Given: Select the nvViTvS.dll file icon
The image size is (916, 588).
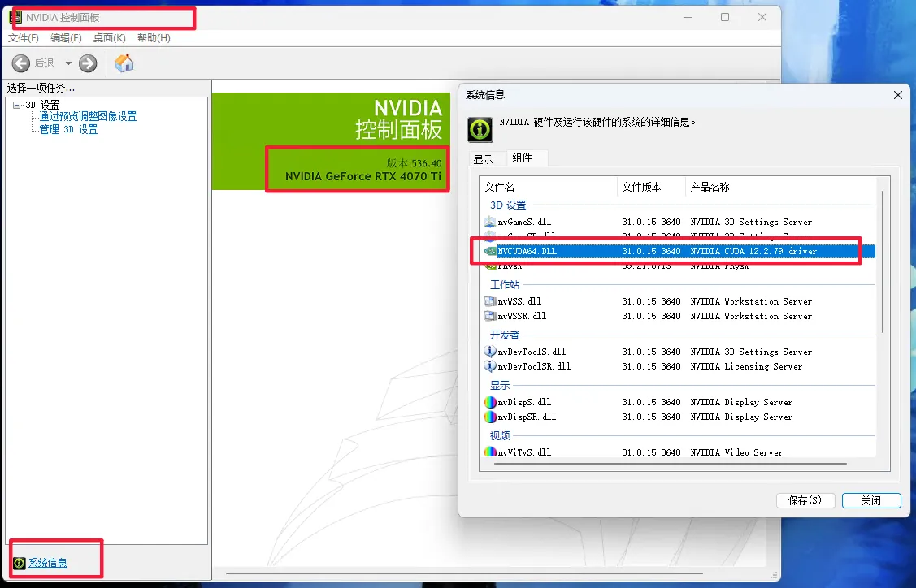Looking at the screenshot, I should (489, 452).
